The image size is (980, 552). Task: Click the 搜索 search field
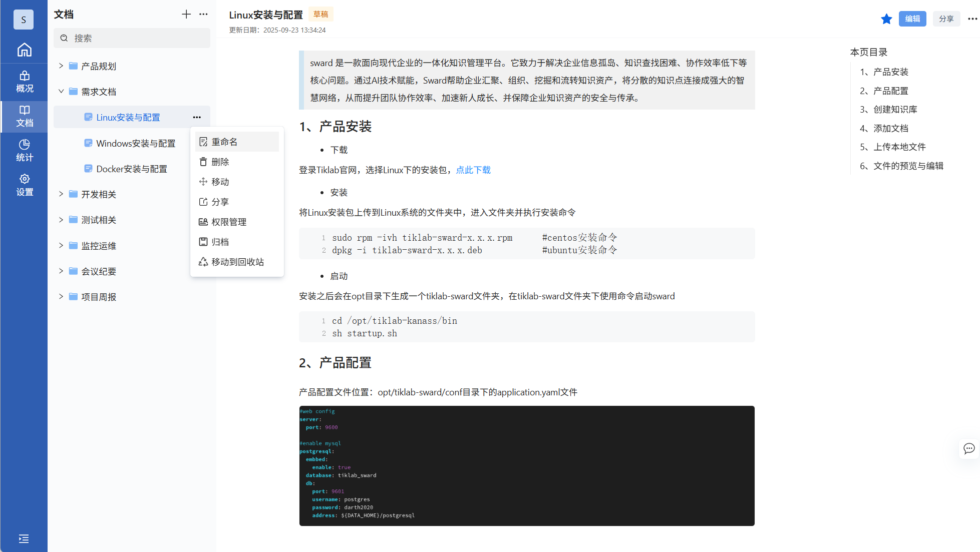point(132,38)
